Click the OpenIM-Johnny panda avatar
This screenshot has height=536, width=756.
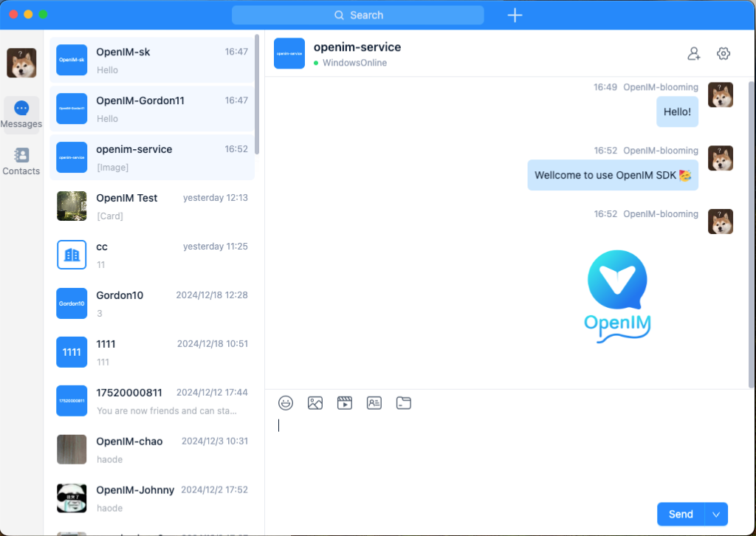[72, 498]
